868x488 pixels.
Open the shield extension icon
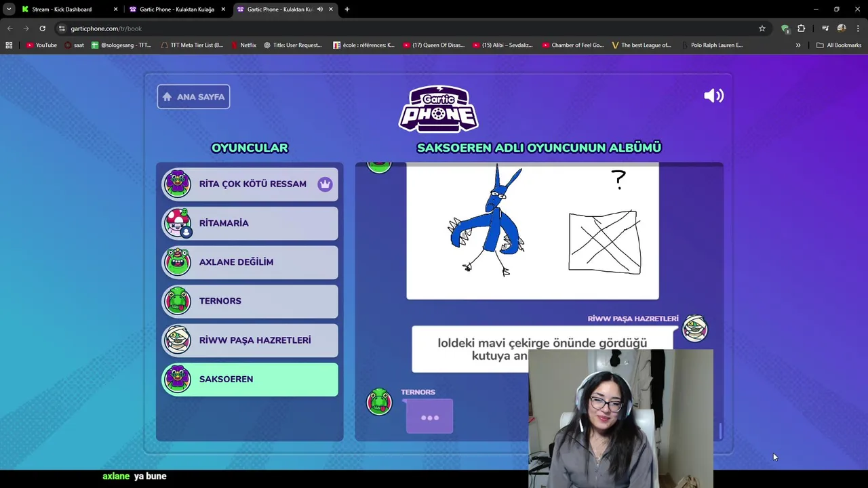tap(785, 28)
